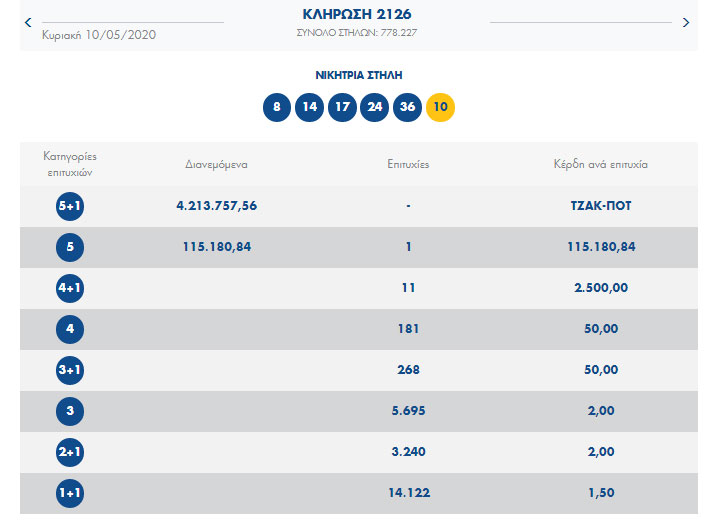
Task: Click the Κέρδη ανά επιτυχία header
Action: [x=600, y=164]
